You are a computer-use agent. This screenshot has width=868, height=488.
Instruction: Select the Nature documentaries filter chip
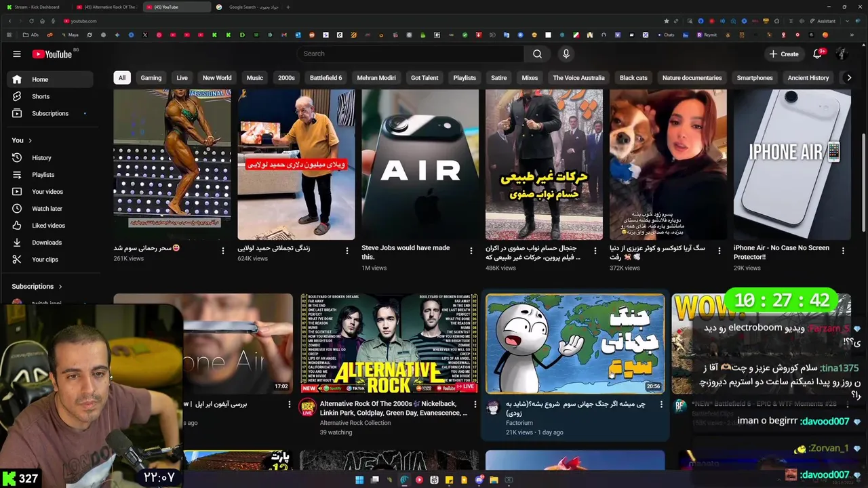(x=692, y=78)
